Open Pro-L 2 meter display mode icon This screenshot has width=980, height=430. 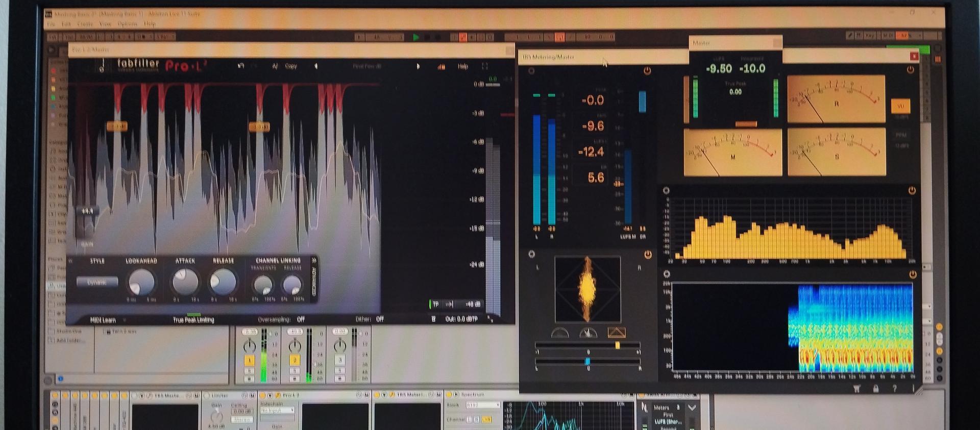click(x=442, y=66)
